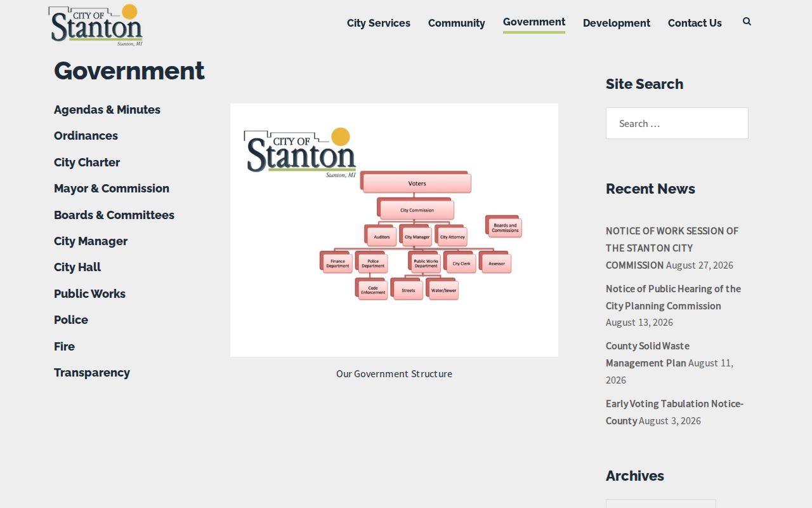
Task: Open the Fire department page
Action: (x=64, y=346)
